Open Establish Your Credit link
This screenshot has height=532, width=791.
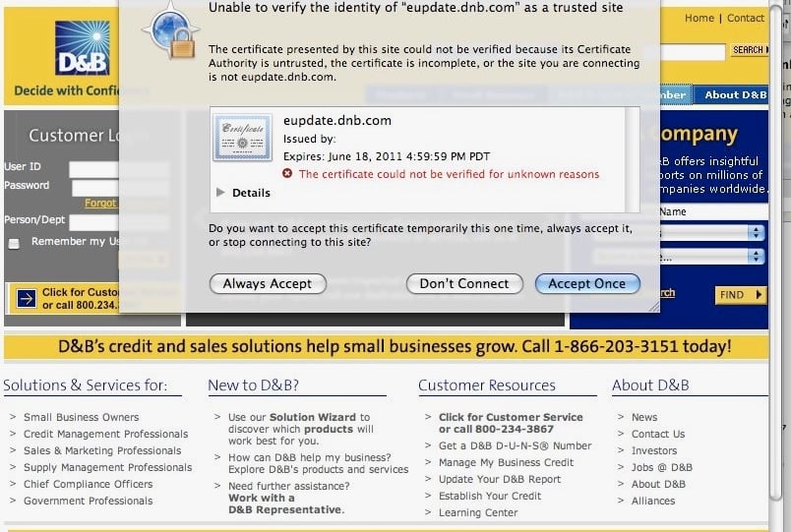pyautogui.click(x=490, y=496)
